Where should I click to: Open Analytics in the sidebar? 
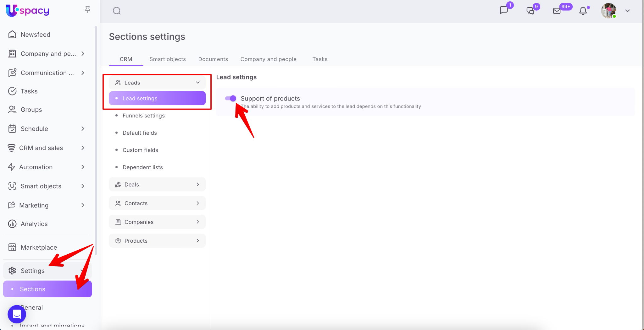tap(34, 224)
